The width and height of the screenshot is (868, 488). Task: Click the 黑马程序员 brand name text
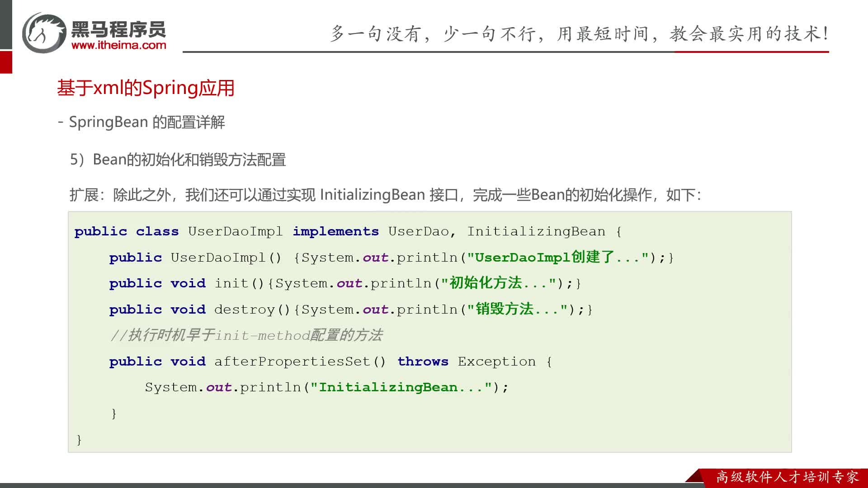click(118, 29)
